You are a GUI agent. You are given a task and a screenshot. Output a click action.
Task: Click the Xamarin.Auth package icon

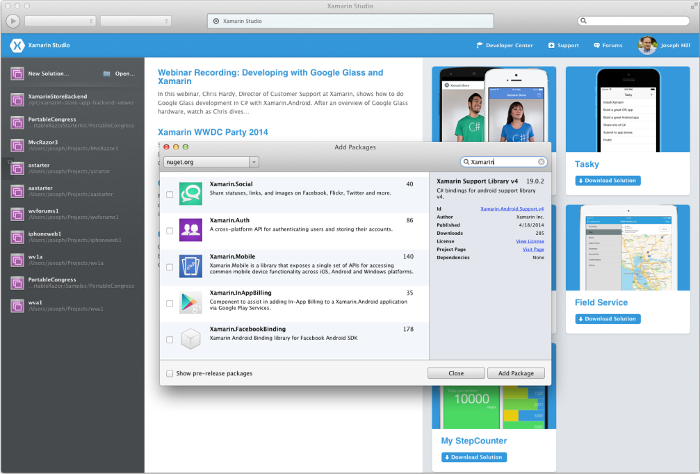pyautogui.click(x=191, y=230)
